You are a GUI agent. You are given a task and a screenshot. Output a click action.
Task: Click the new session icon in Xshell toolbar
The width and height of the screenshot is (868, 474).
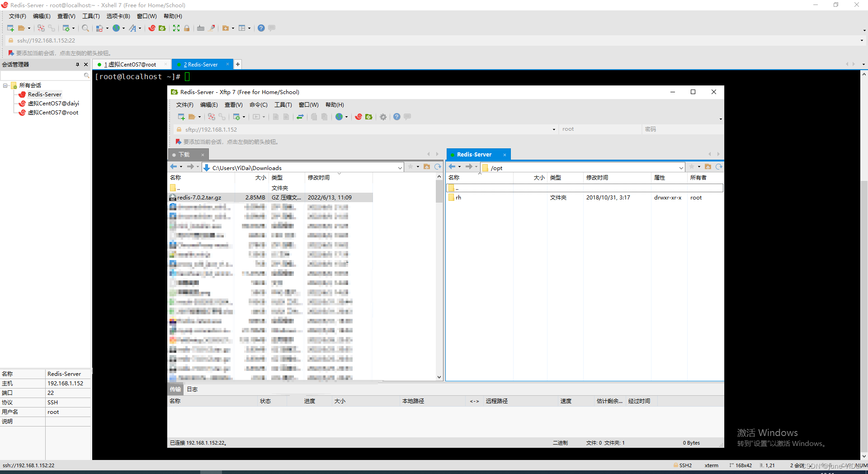(10, 28)
